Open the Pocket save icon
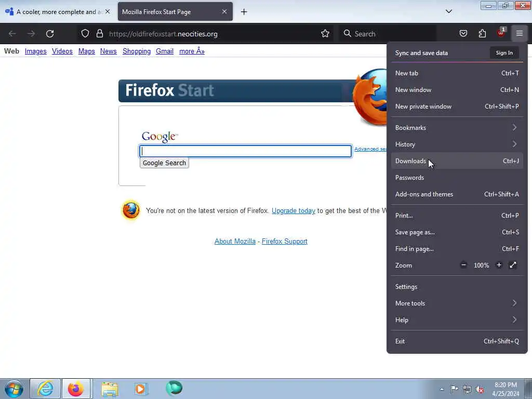This screenshot has height=399, width=532. tap(463, 33)
